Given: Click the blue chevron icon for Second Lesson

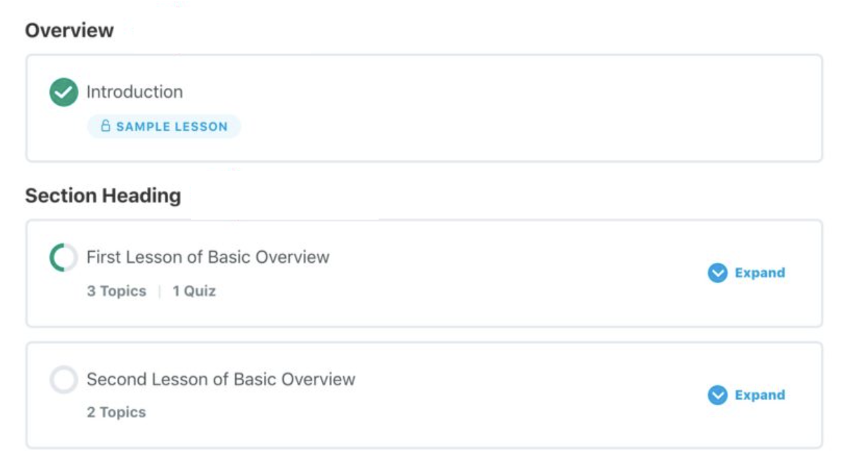Looking at the screenshot, I should (x=717, y=395).
